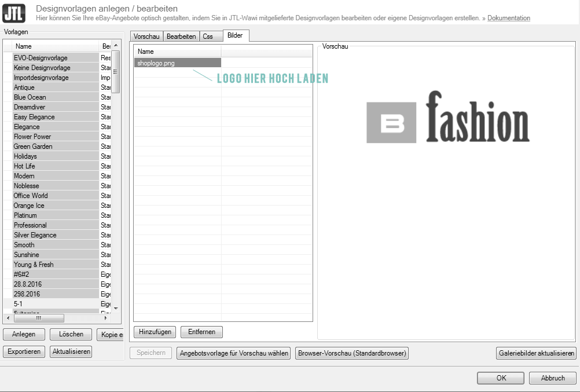Select the Orange Ice template
Image resolution: width=580 pixels, height=392 pixels.
point(56,206)
